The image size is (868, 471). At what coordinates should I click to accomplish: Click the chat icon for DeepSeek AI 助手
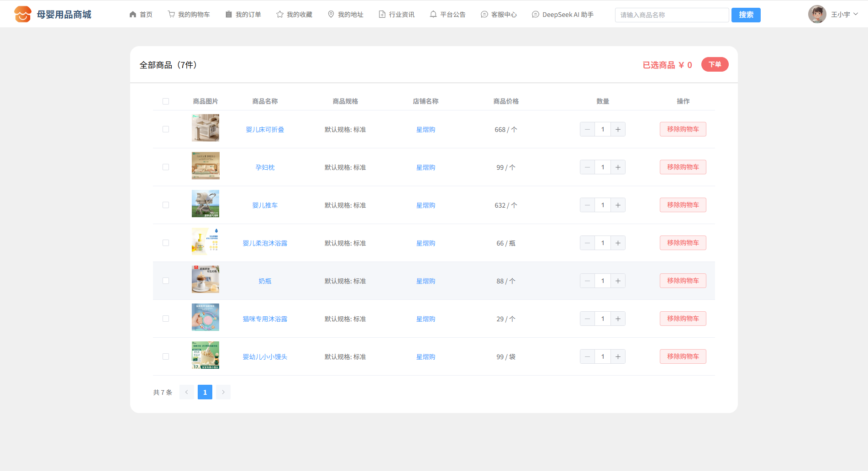(x=536, y=14)
